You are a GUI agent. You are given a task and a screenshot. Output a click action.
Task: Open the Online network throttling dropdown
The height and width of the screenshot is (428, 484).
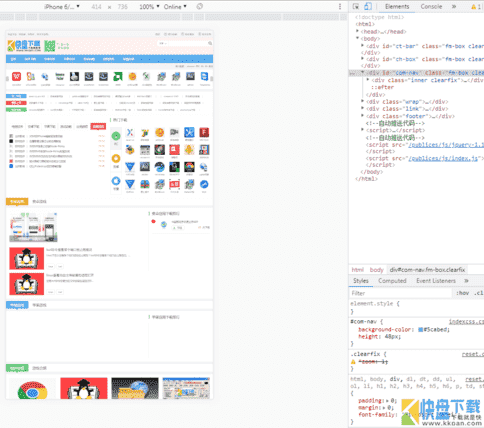[175, 7]
